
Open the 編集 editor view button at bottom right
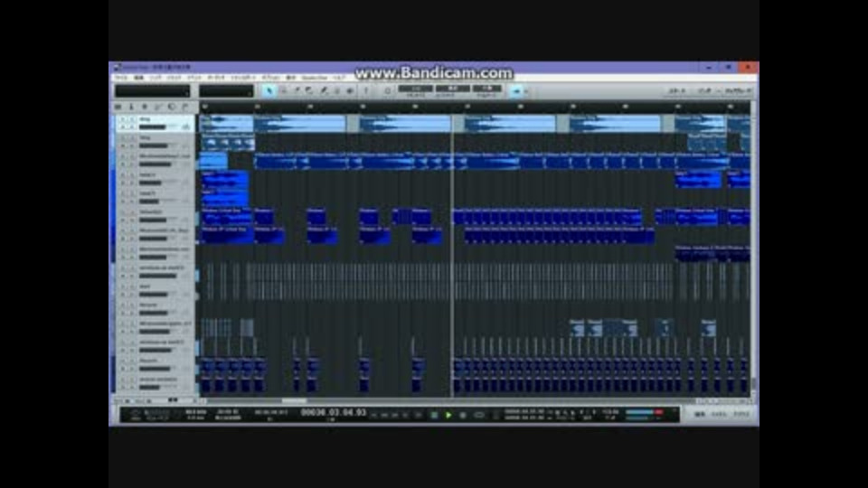point(700,415)
